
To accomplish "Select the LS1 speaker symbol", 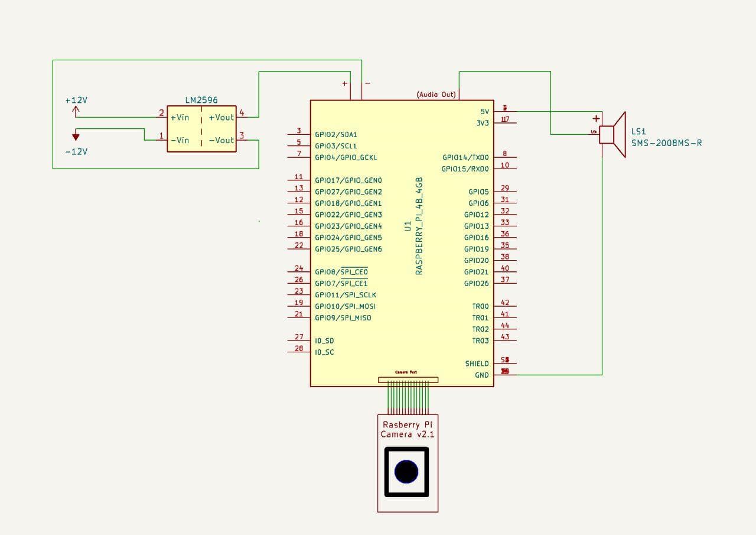I will point(612,135).
